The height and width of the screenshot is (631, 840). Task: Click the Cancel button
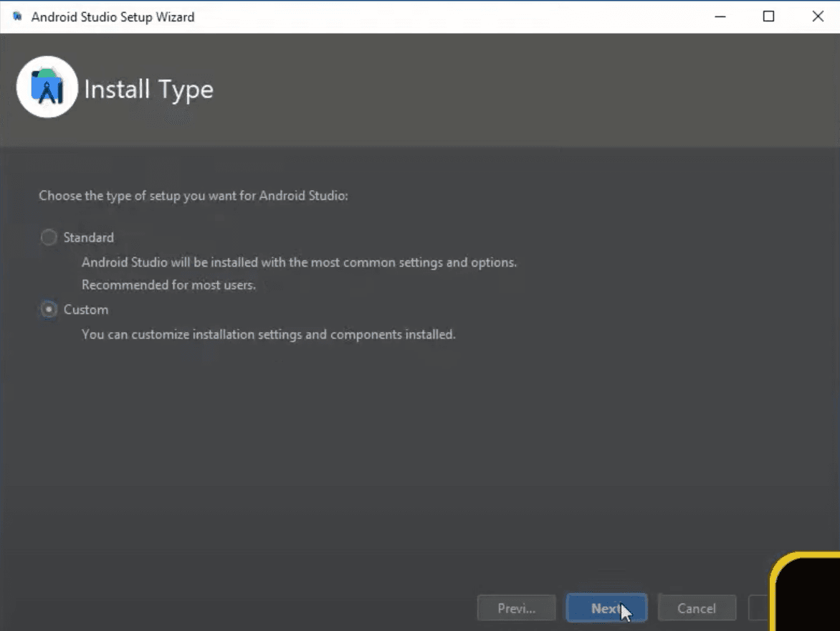pyautogui.click(x=696, y=607)
